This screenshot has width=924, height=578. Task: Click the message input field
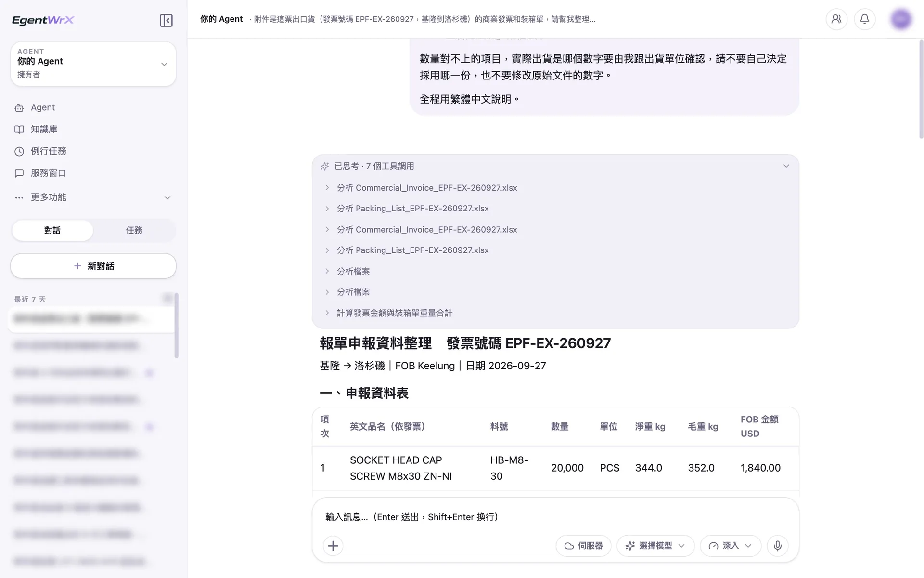(555, 517)
